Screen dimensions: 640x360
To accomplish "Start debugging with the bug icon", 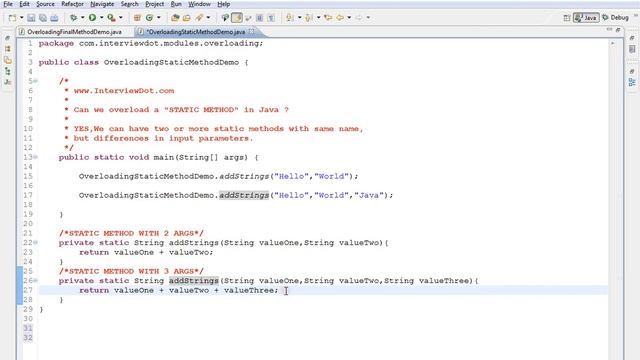I will click(73, 18).
